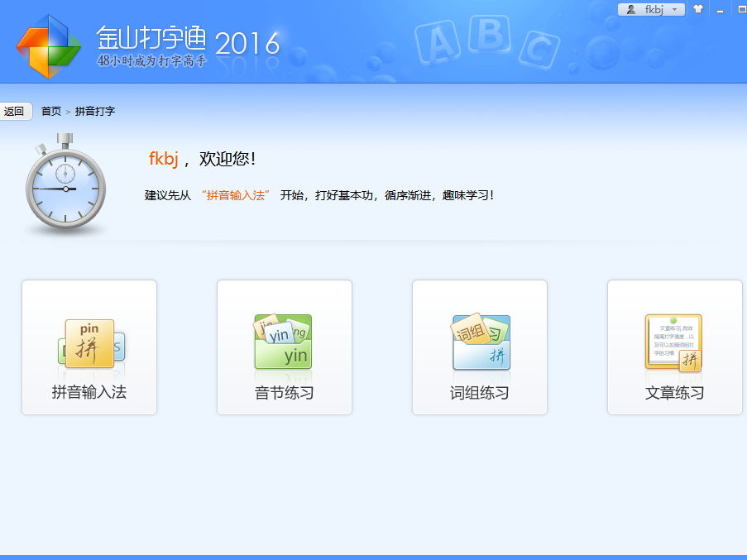The image size is (747, 560).
Task: Open the 文章练习 notepad icon
Action: click(673, 342)
